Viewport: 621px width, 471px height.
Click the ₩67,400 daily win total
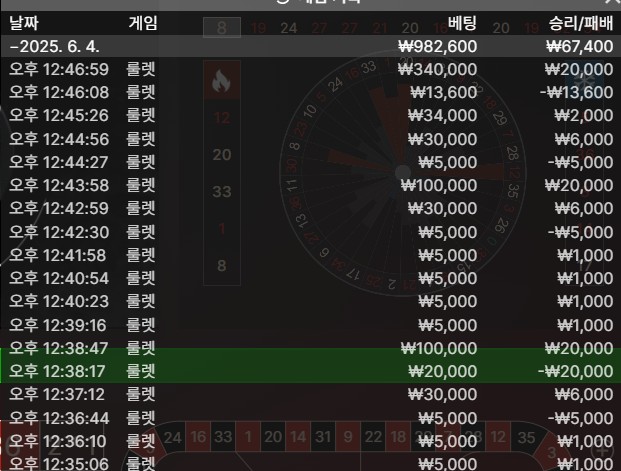point(580,46)
